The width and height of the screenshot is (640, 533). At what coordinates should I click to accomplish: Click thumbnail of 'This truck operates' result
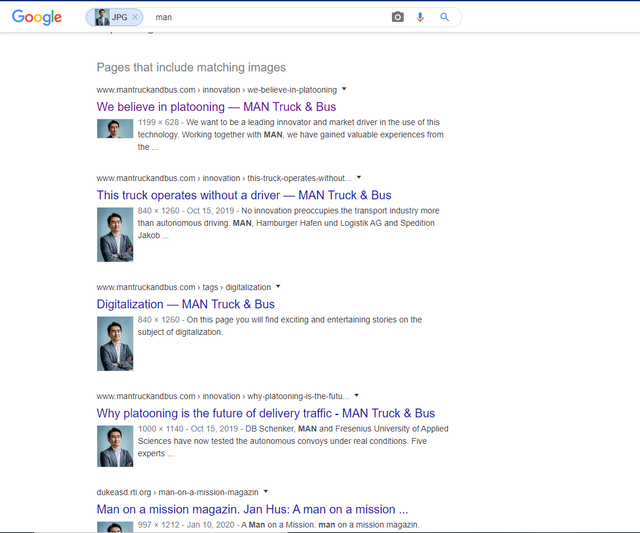[115, 235]
